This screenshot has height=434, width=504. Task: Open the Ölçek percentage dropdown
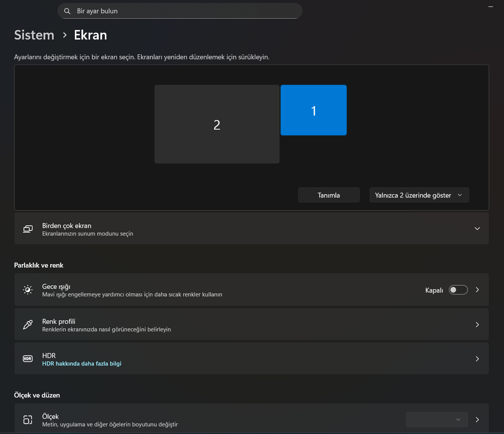pos(437,420)
